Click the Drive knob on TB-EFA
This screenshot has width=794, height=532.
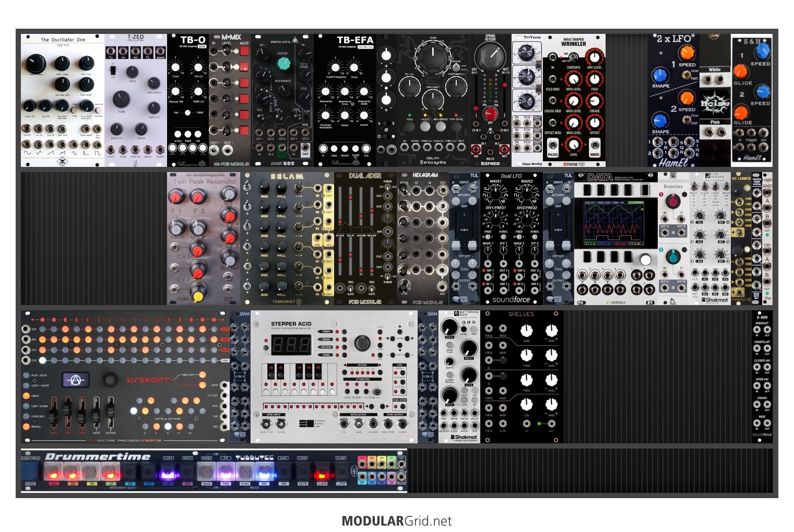tap(354, 67)
